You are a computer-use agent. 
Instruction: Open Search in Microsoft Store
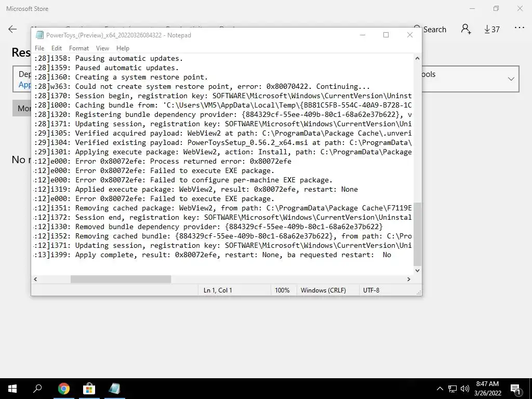pyautogui.click(x=430, y=29)
